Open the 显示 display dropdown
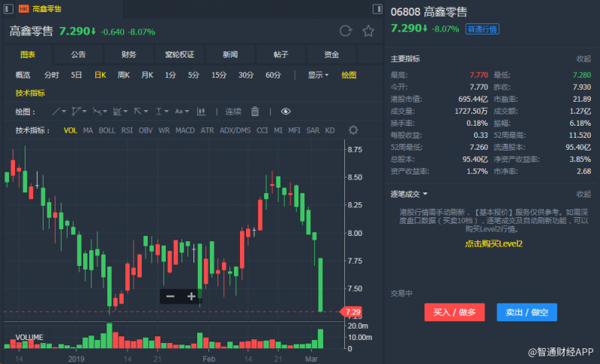600x364 pixels. point(318,75)
